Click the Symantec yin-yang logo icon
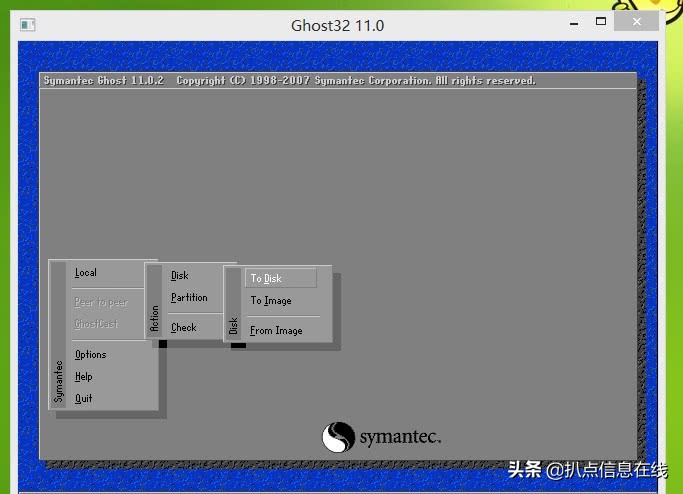 (x=338, y=437)
